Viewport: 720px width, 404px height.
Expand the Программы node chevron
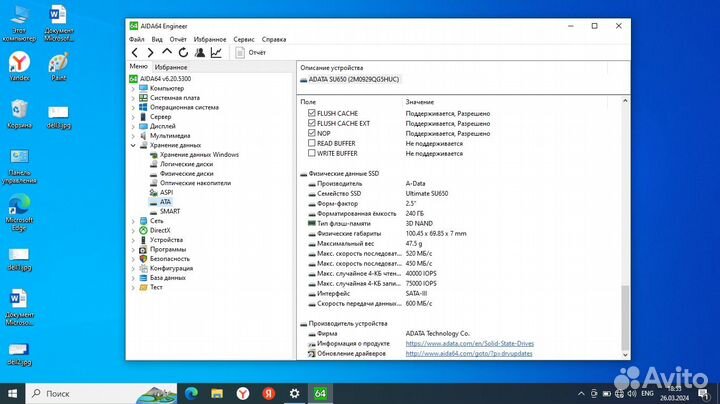(133, 250)
